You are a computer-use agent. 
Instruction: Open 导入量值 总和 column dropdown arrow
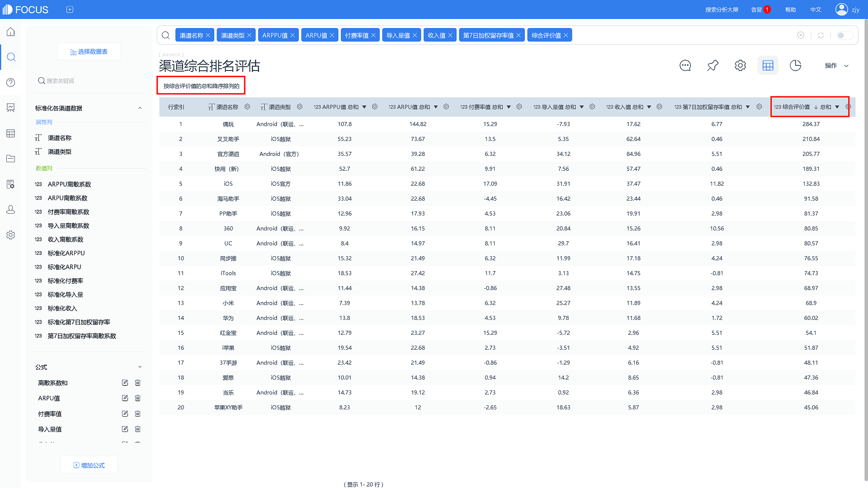click(582, 107)
